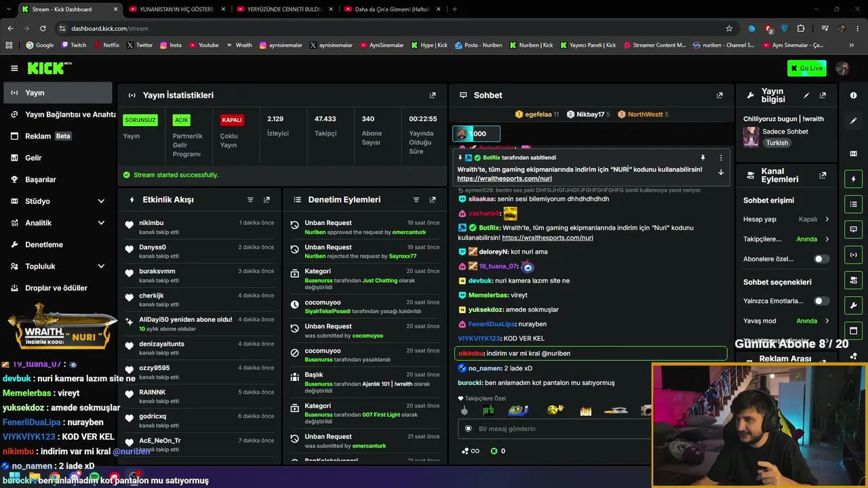The height and width of the screenshot is (488, 868).
Task: Open the pinned message three-dot menu
Action: tap(721, 158)
